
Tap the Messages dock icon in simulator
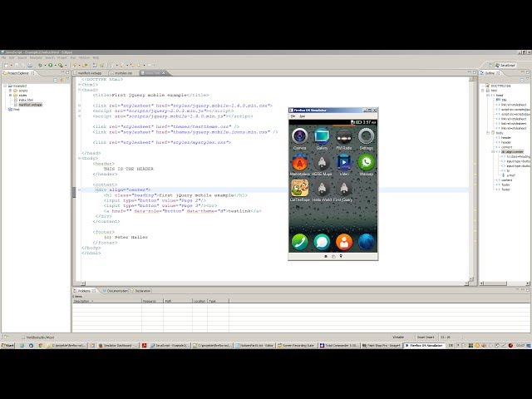pyautogui.click(x=322, y=242)
